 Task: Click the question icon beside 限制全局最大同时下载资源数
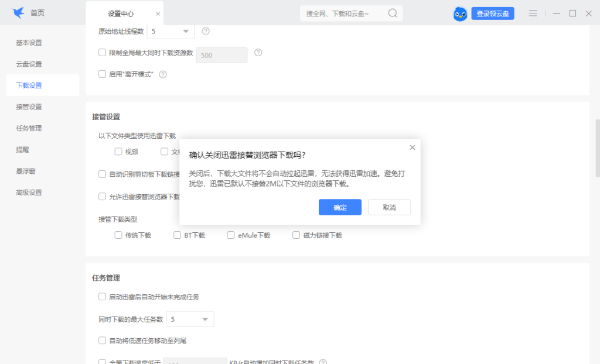(x=258, y=52)
